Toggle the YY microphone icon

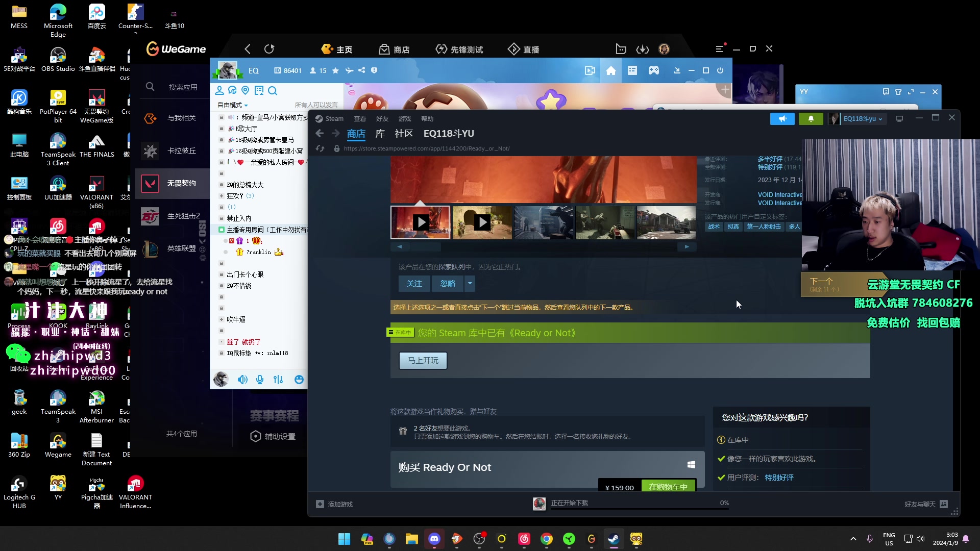tap(260, 380)
